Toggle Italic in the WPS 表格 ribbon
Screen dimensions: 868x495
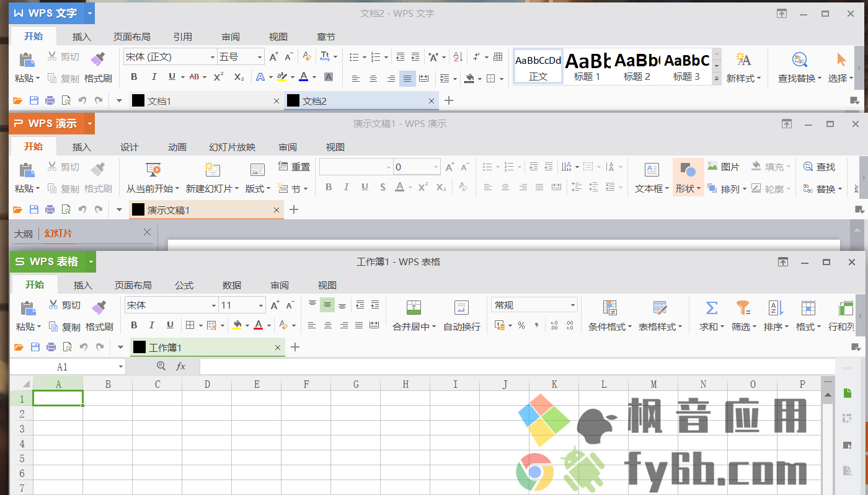coord(152,325)
